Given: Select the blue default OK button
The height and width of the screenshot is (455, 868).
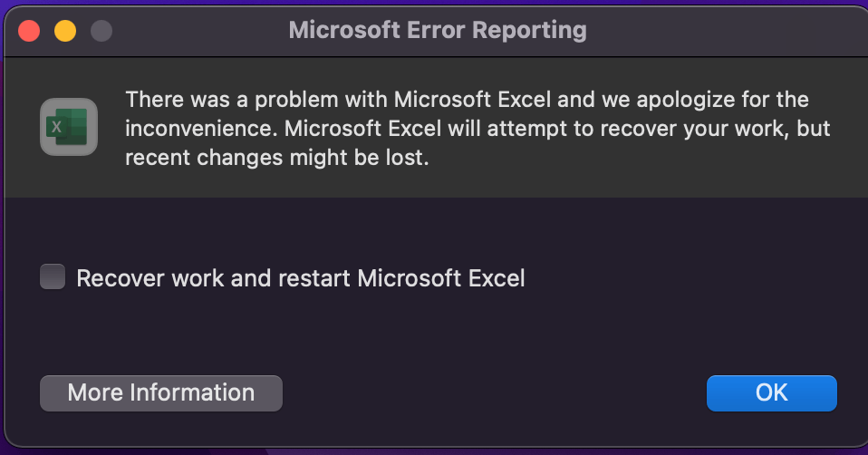Looking at the screenshot, I should point(772,393).
